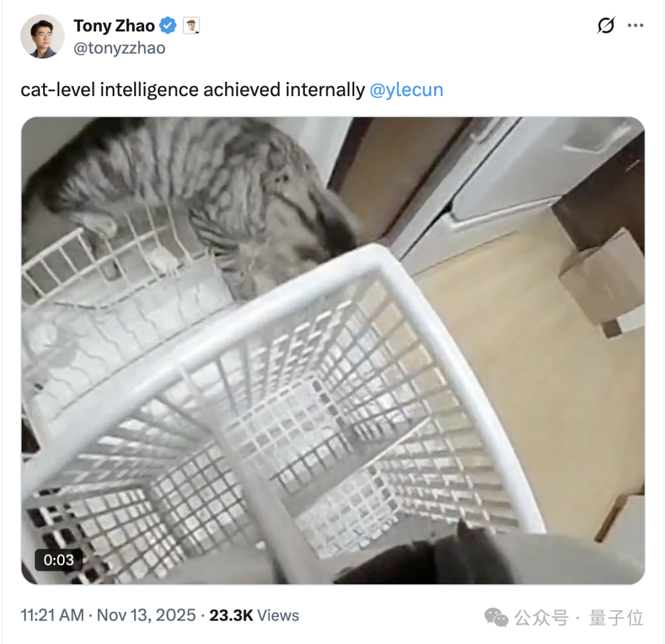Image resolution: width=665 pixels, height=644 pixels.
Task: Click the 量子位 watermark text
Action: click(x=616, y=618)
